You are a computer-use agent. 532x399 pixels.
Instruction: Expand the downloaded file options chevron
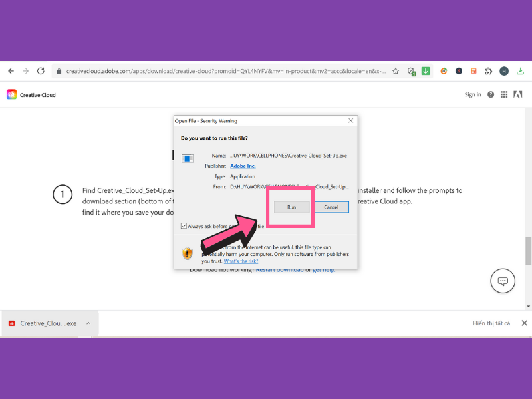(88, 323)
